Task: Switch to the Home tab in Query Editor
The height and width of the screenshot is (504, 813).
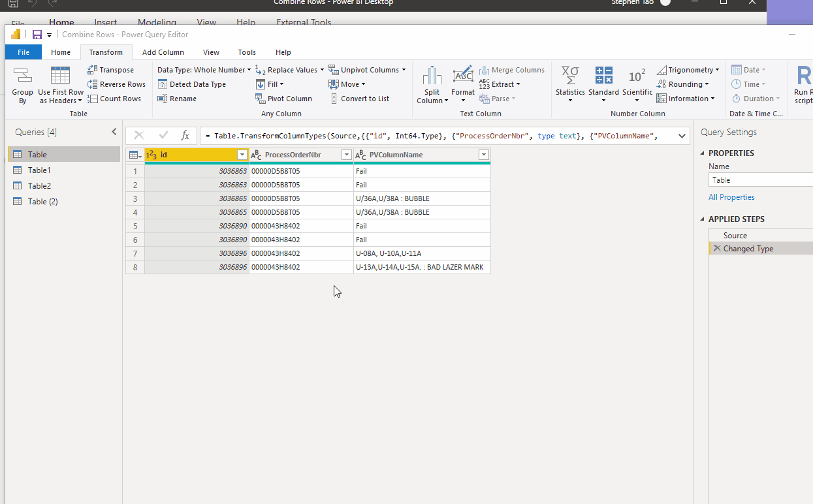Action: click(61, 52)
